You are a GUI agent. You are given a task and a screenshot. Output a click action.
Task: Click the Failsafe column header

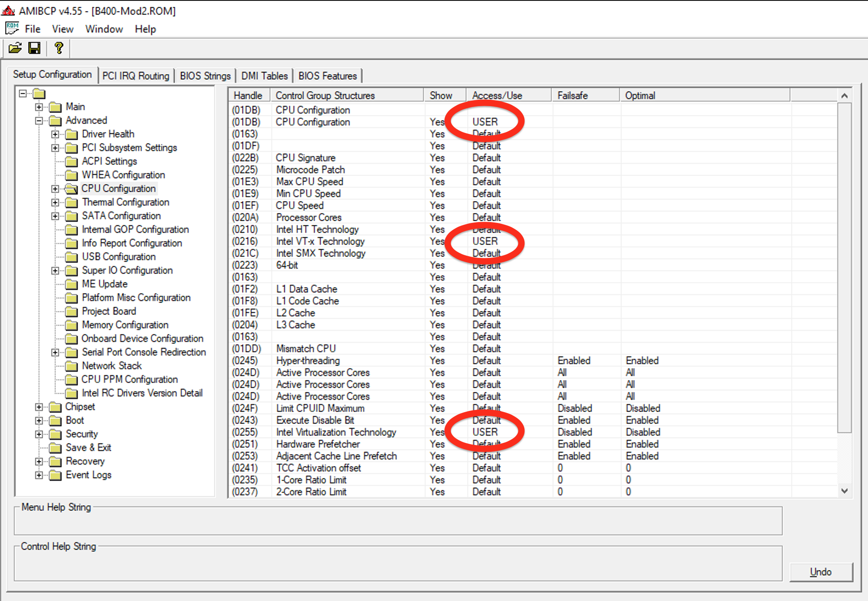586,95
